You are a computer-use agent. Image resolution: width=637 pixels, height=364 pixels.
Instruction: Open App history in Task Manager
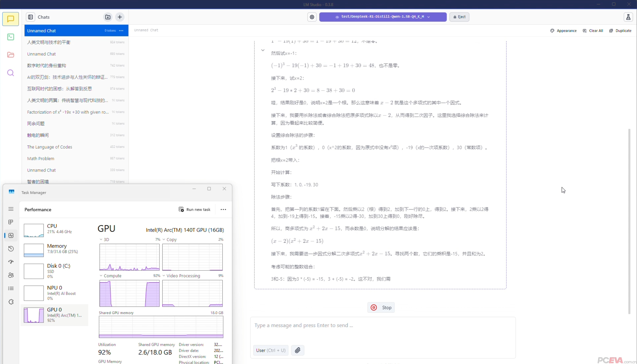[11, 249]
